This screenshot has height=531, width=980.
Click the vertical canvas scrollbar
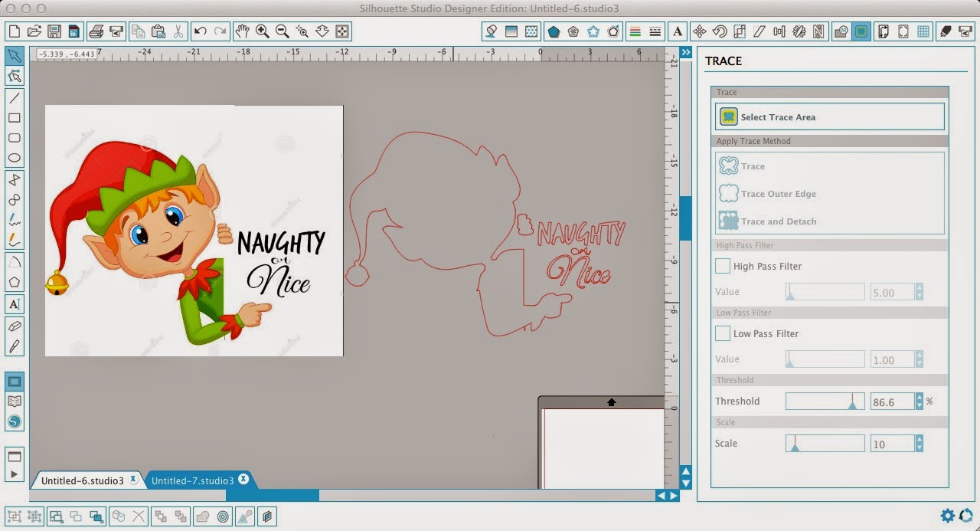685,219
